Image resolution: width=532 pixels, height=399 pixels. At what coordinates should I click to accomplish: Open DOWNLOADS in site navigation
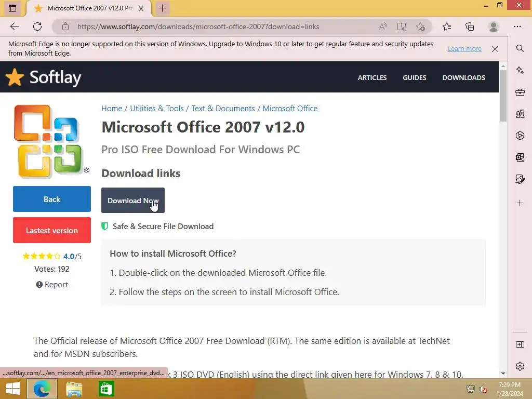[x=463, y=78]
